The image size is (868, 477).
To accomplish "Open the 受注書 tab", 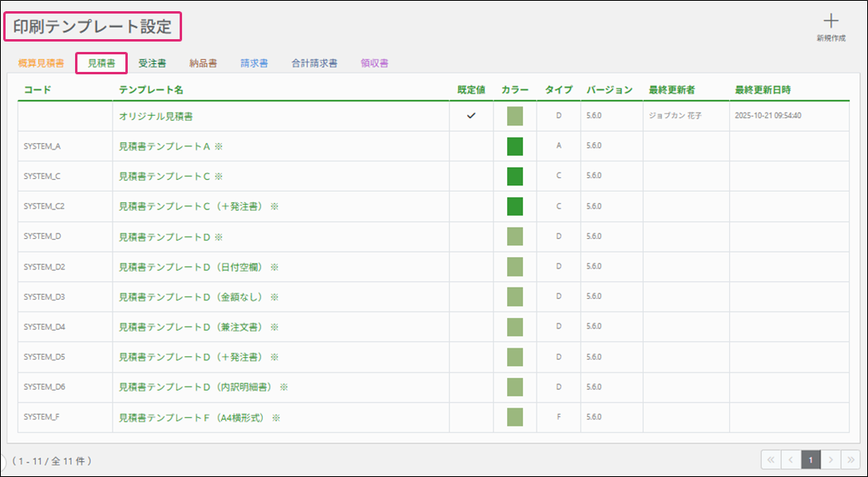I will tap(152, 63).
